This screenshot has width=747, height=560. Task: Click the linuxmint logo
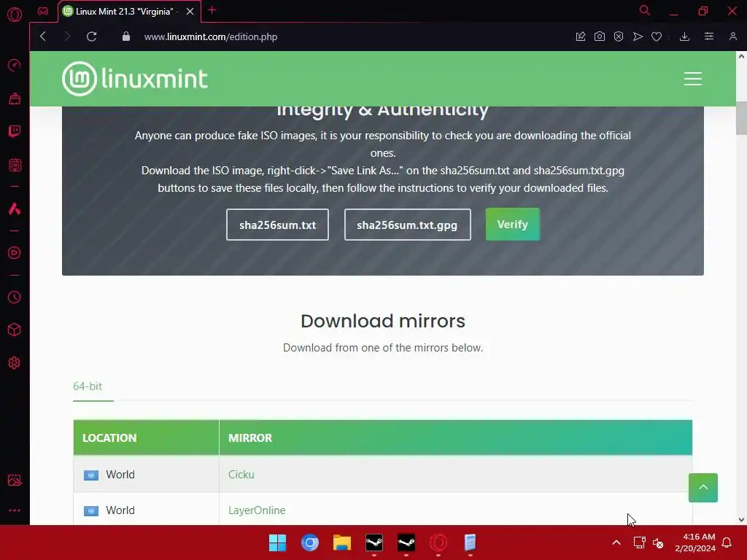click(135, 79)
